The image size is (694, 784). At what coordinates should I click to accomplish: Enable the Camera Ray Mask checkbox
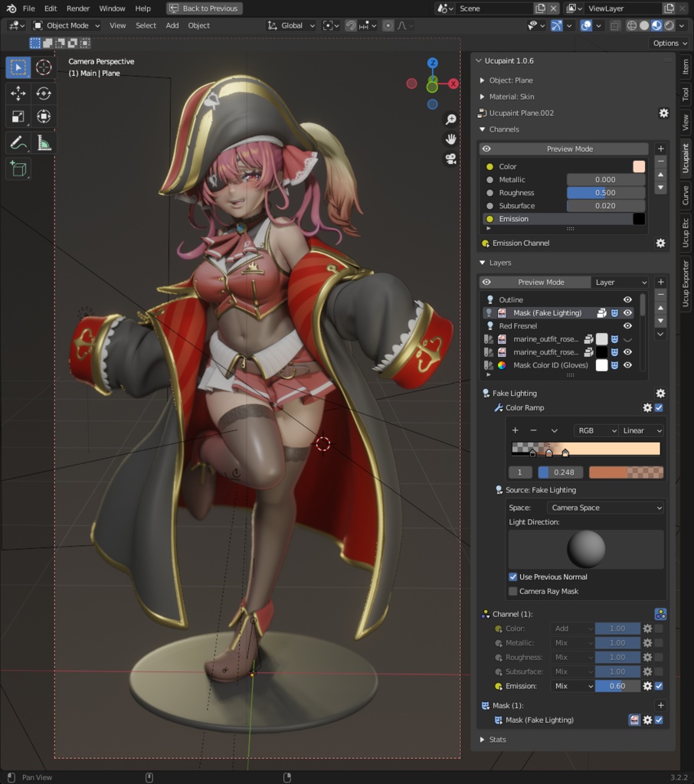513,591
